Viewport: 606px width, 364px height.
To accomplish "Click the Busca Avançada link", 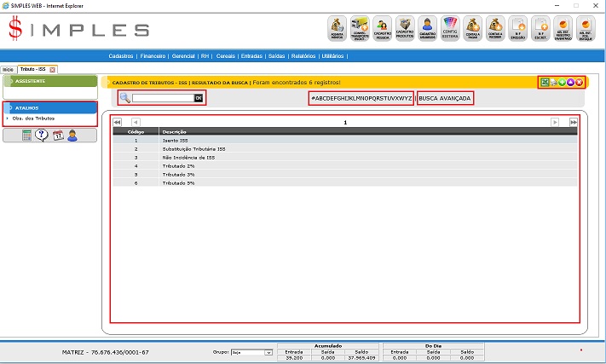I will tap(445, 98).
